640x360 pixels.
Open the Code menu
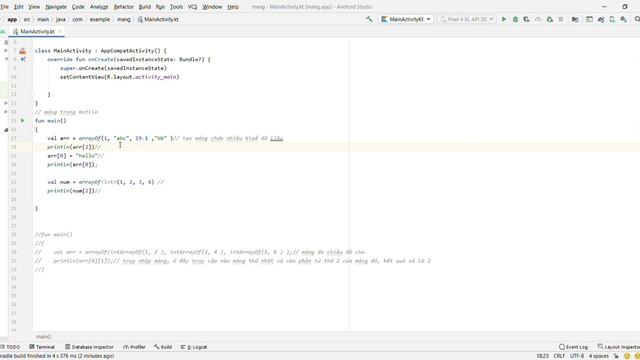click(x=78, y=7)
